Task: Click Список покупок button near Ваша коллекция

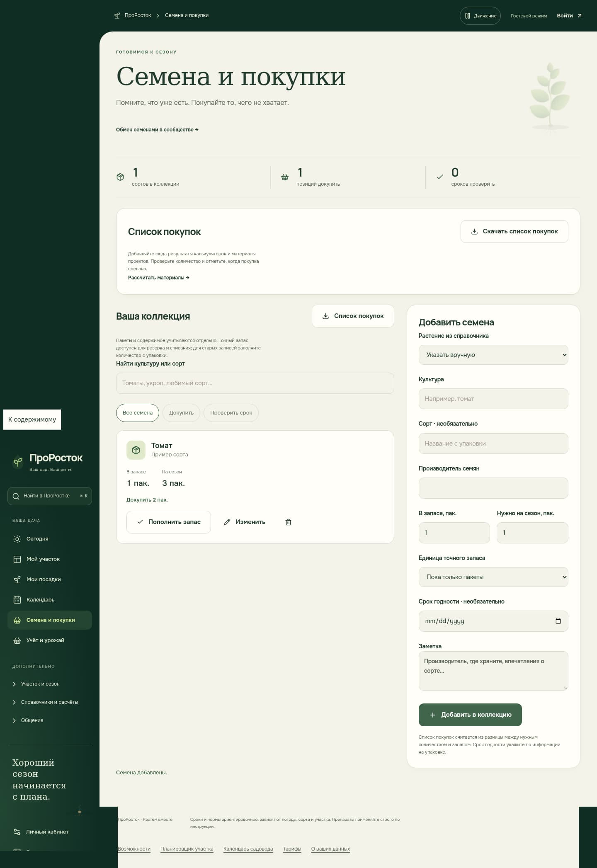Action: pyautogui.click(x=353, y=316)
